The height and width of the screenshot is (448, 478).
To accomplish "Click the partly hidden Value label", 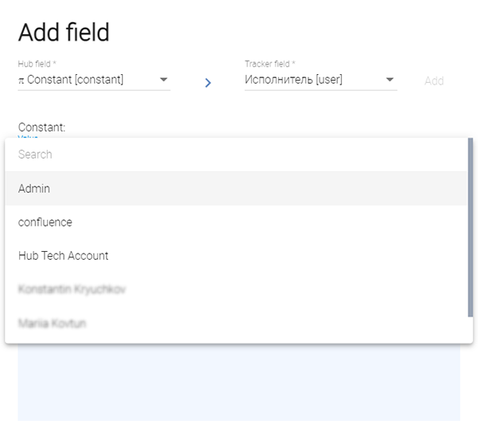I will pos(28,137).
